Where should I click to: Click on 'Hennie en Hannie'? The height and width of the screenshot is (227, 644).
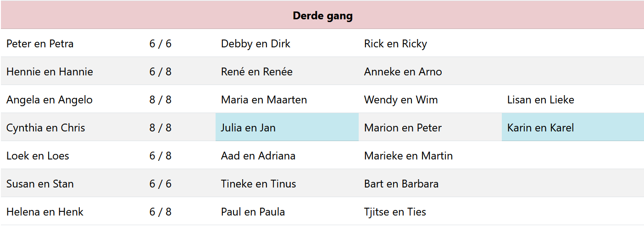point(50,72)
